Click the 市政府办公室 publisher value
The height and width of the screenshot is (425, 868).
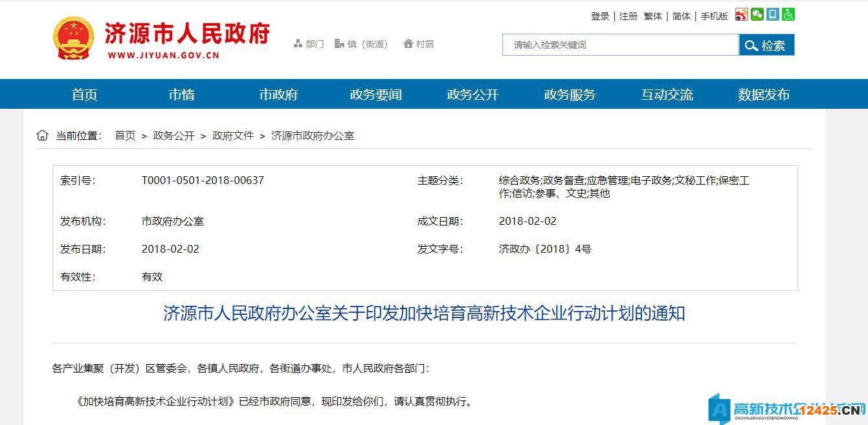pos(173,221)
